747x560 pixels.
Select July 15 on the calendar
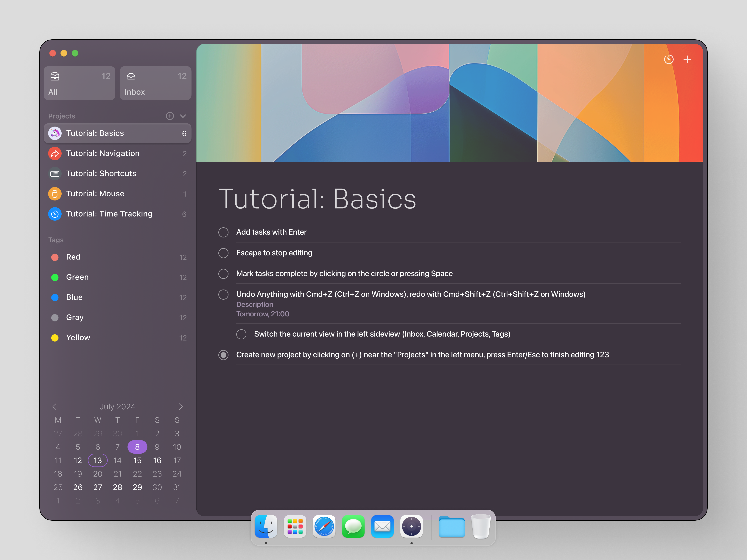137,460
